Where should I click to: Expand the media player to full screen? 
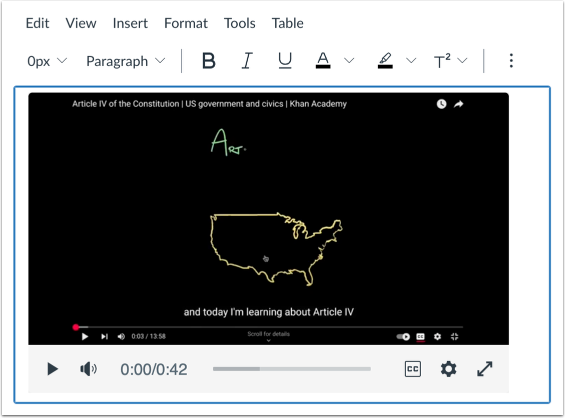pyautogui.click(x=485, y=369)
